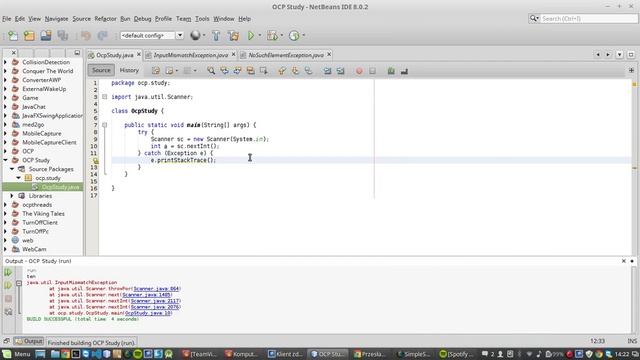640x360 pixels.
Task: Click the Shift Line Right editor icon
Action: point(340,71)
